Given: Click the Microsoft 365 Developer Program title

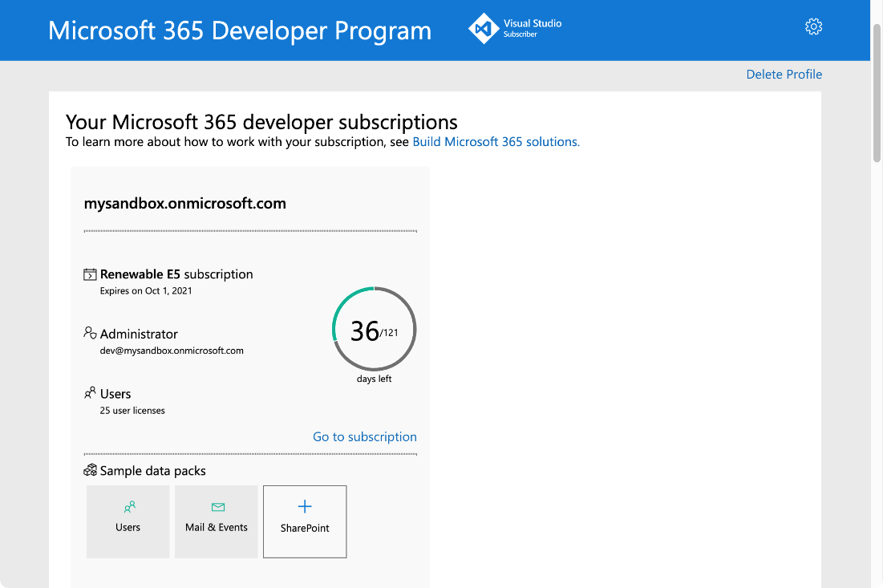Looking at the screenshot, I should (x=240, y=30).
